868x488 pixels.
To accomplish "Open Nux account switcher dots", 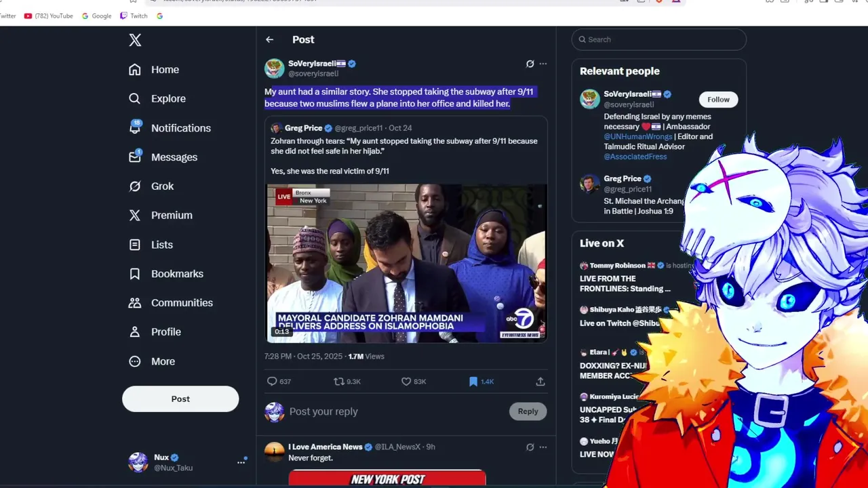I will pyautogui.click(x=241, y=462).
